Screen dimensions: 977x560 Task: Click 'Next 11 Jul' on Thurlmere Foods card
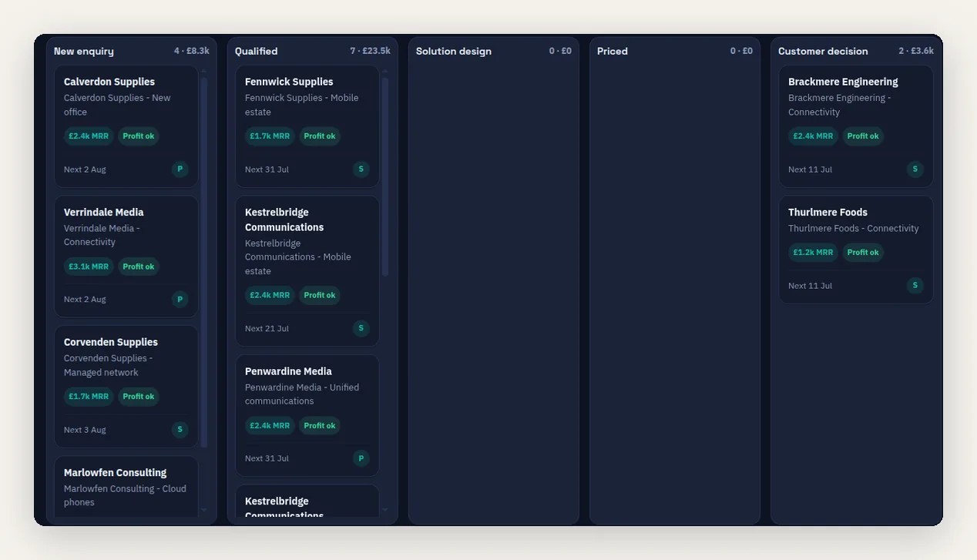pos(810,286)
